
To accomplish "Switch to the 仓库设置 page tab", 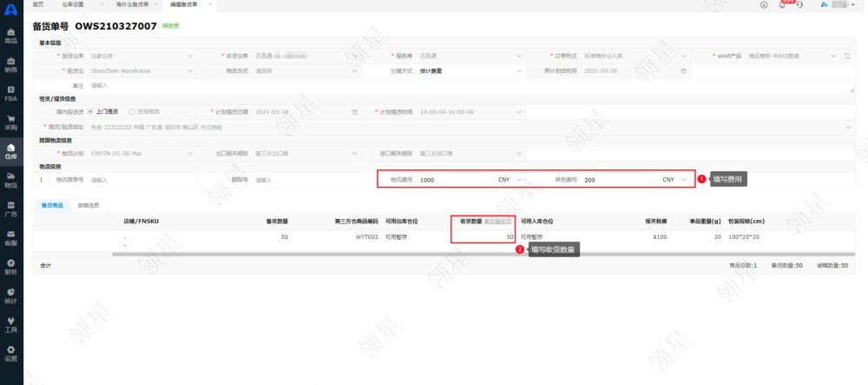I will click(73, 4).
